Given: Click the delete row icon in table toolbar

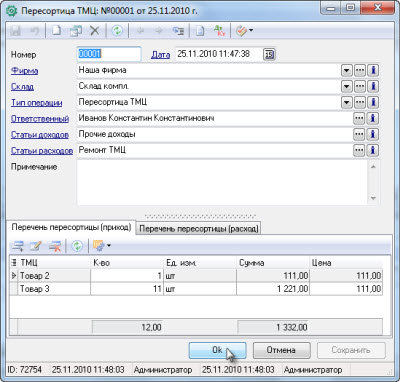Looking at the screenshot, I should click(x=55, y=246).
